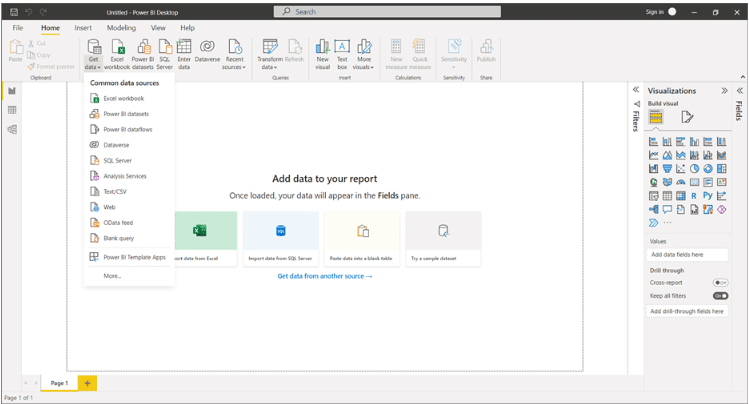Screen dimensions: 749x404
Task: Select Power Automate visual icon
Action: [x=653, y=223]
